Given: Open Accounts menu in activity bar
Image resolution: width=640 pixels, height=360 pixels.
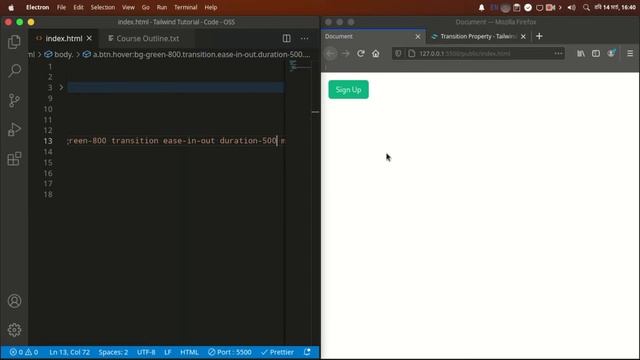Looking at the screenshot, I should pyautogui.click(x=14, y=301).
